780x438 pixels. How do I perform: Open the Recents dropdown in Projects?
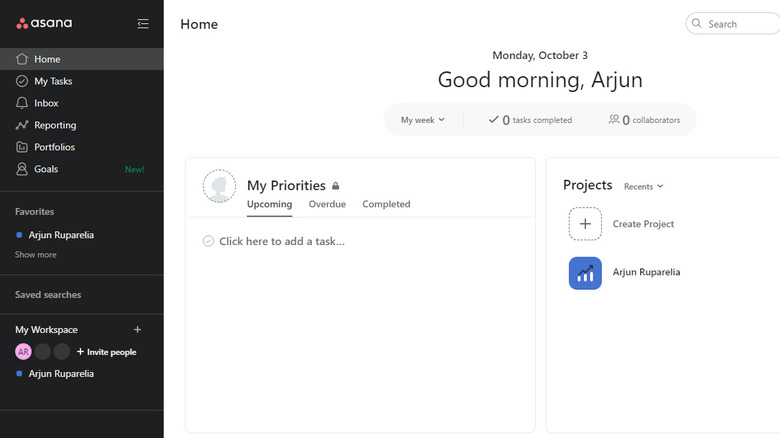[643, 187]
